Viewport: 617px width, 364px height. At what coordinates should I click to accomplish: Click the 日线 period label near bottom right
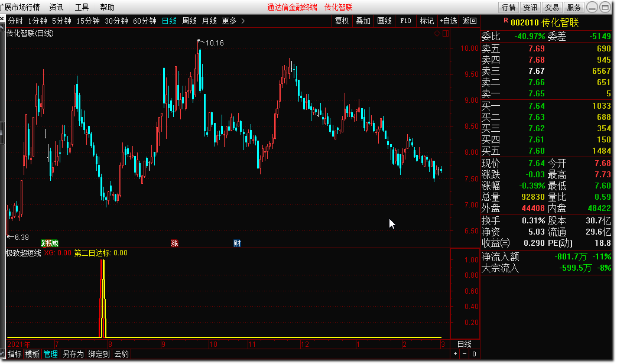(465, 344)
